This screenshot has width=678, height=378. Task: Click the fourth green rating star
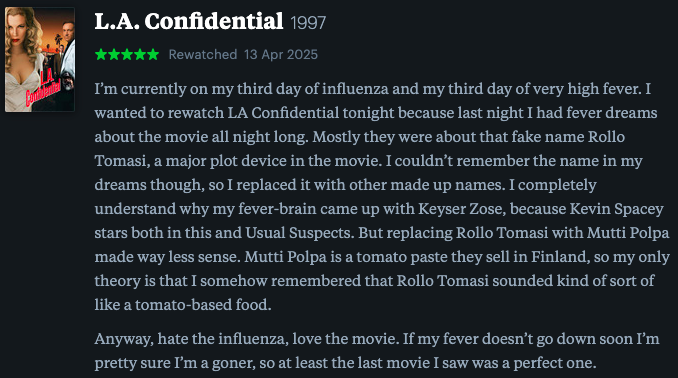click(x=140, y=54)
